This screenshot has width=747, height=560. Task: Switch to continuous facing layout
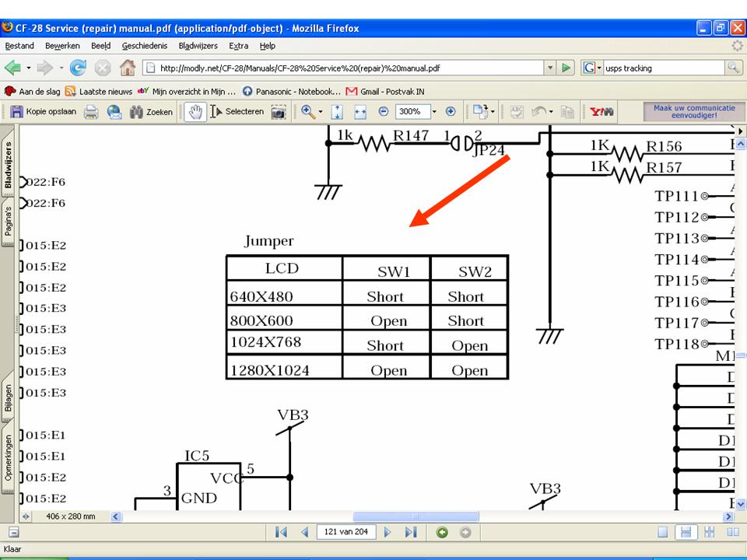(x=710, y=532)
